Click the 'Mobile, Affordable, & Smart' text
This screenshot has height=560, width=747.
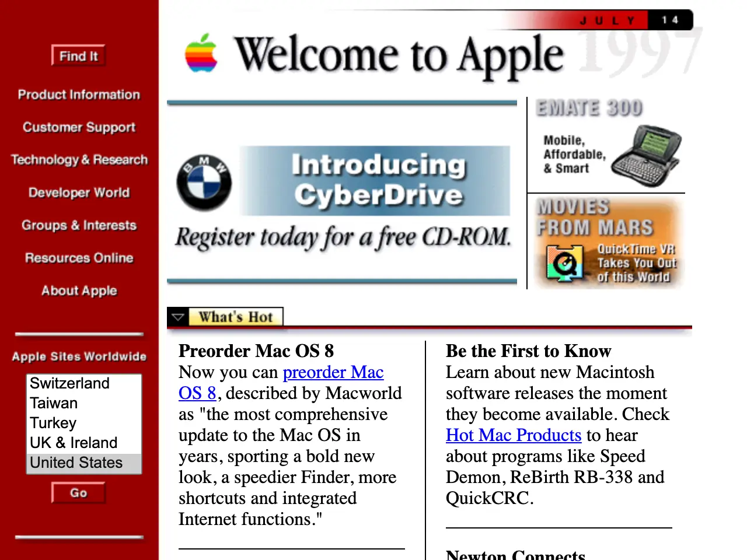coord(575,155)
